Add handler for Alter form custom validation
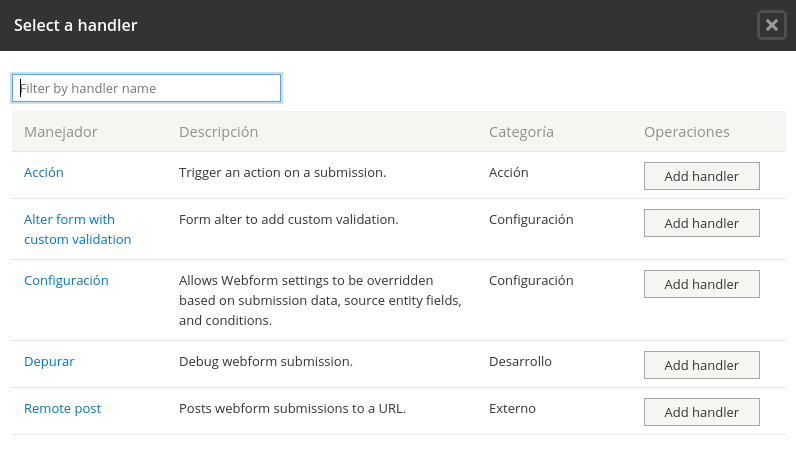 tap(702, 223)
